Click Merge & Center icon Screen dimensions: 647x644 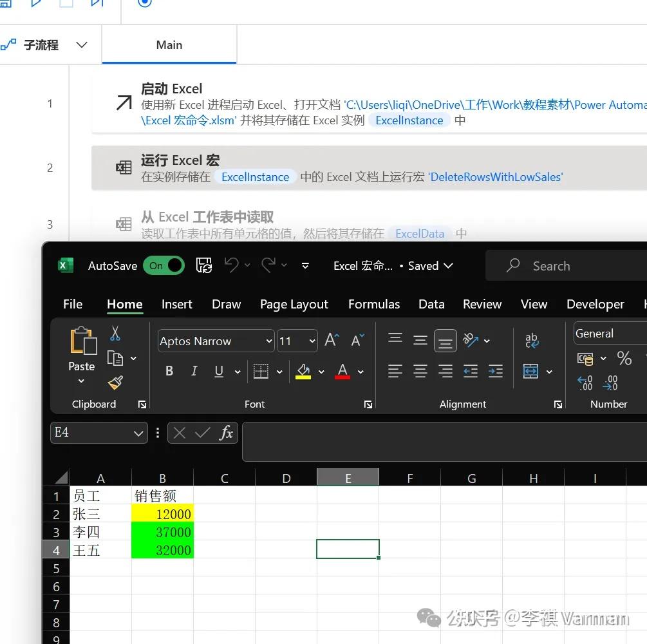click(x=530, y=371)
